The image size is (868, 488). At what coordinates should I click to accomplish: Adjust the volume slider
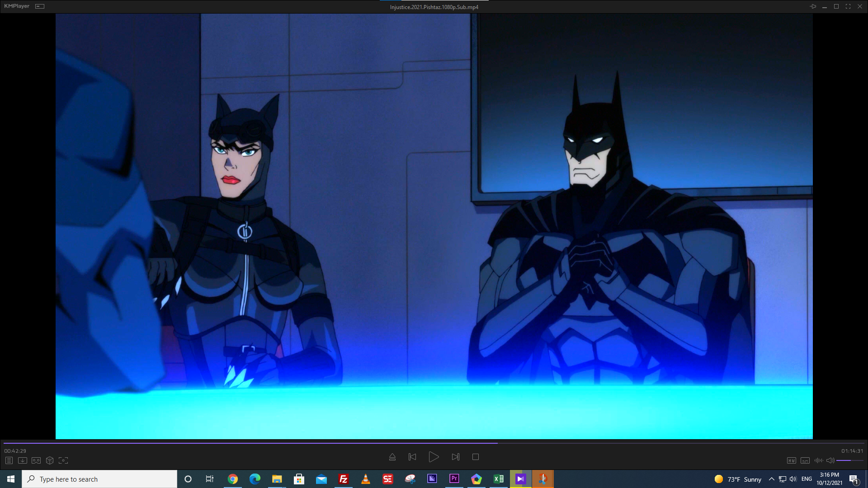[x=849, y=460]
